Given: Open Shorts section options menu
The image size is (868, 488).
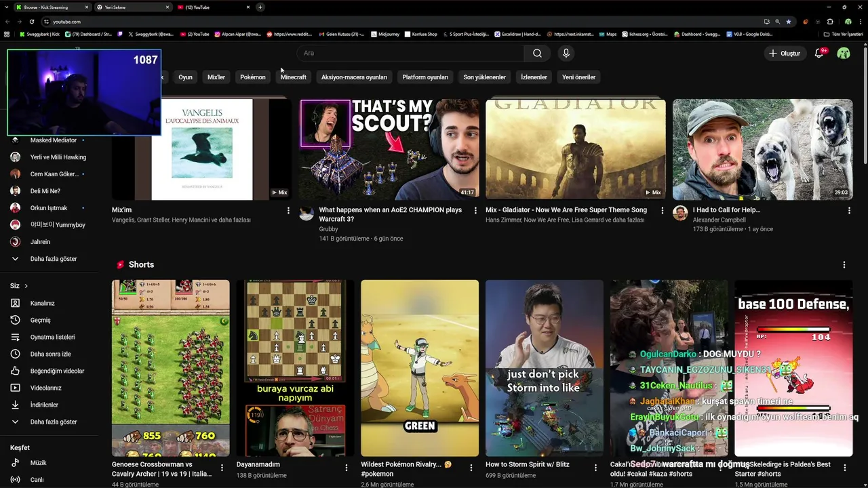Looking at the screenshot, I should (844, 264).
